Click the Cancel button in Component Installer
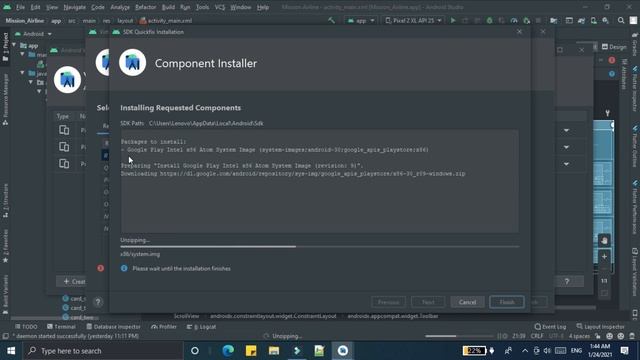 coord(467,302)
